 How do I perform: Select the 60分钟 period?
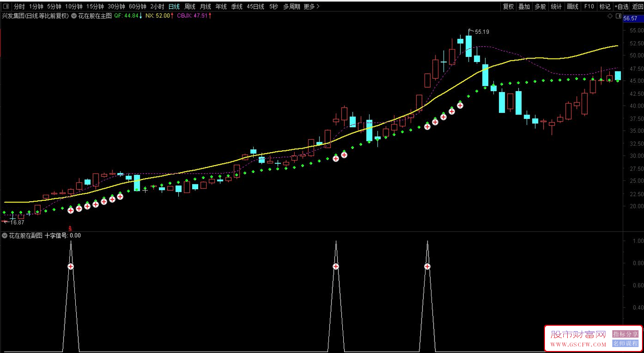(x=138, y=6)
